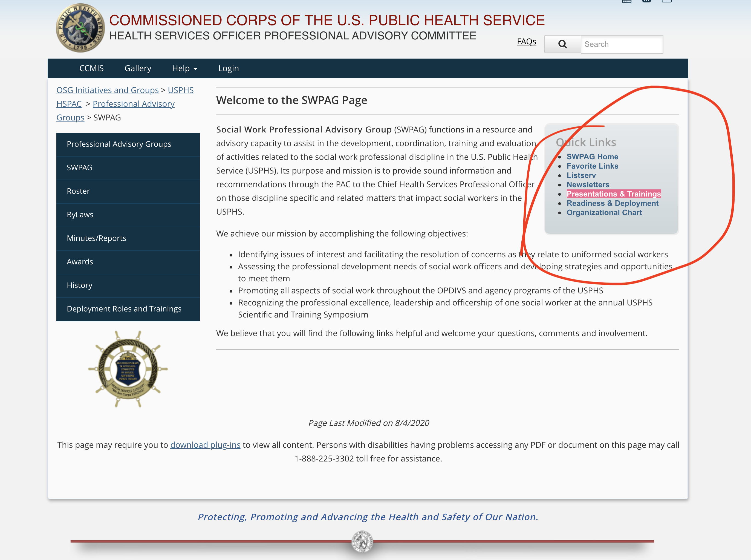Click Organizational Chart quick link
The height and width of the screenshot is (560, 751).
[x=604, y=213]
